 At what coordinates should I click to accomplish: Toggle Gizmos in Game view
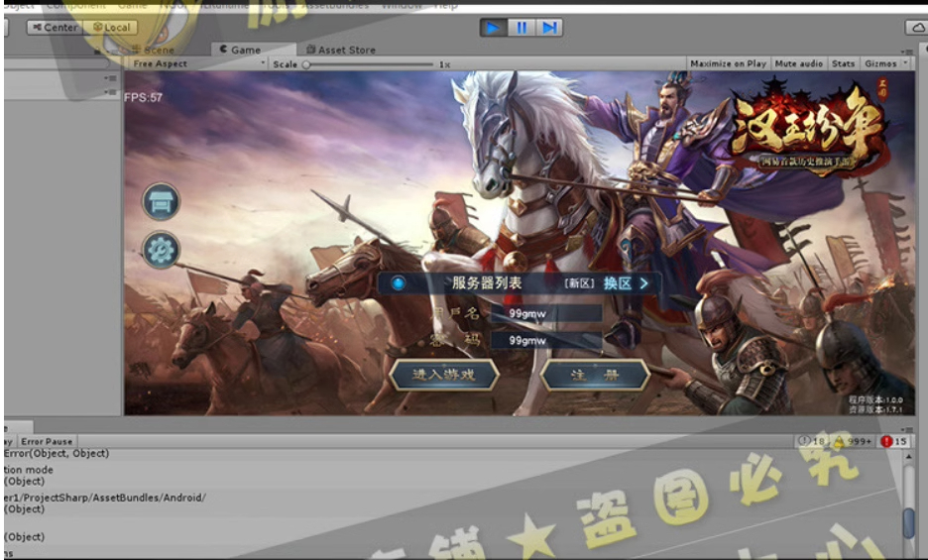[x=880, y=63]
